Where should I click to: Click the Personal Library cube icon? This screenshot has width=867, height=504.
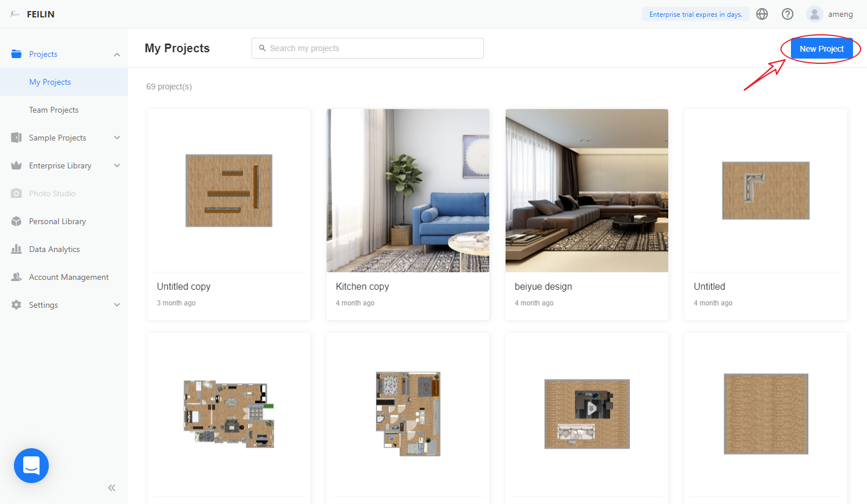click(x=16, y=221)
